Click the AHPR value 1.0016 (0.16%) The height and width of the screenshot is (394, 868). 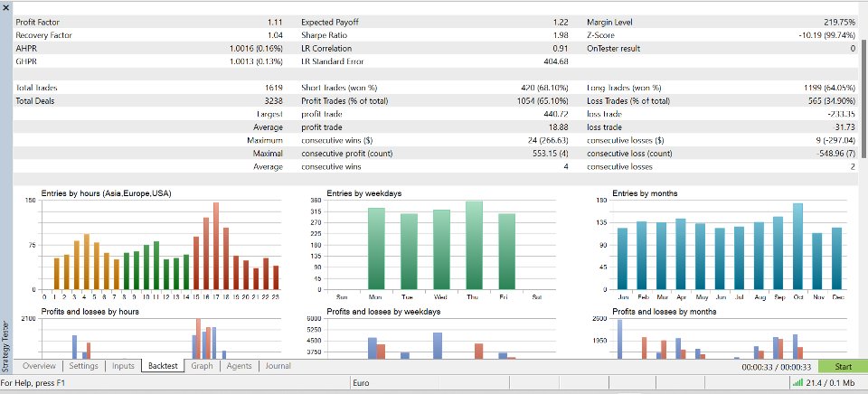point(256,48)
